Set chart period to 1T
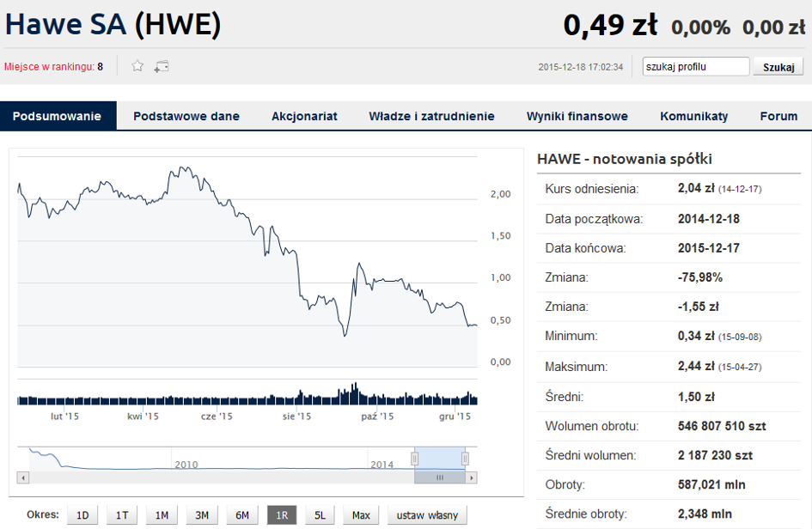This screenshot has height=529, width=812. pyautogui.click(x=122, y=515)
